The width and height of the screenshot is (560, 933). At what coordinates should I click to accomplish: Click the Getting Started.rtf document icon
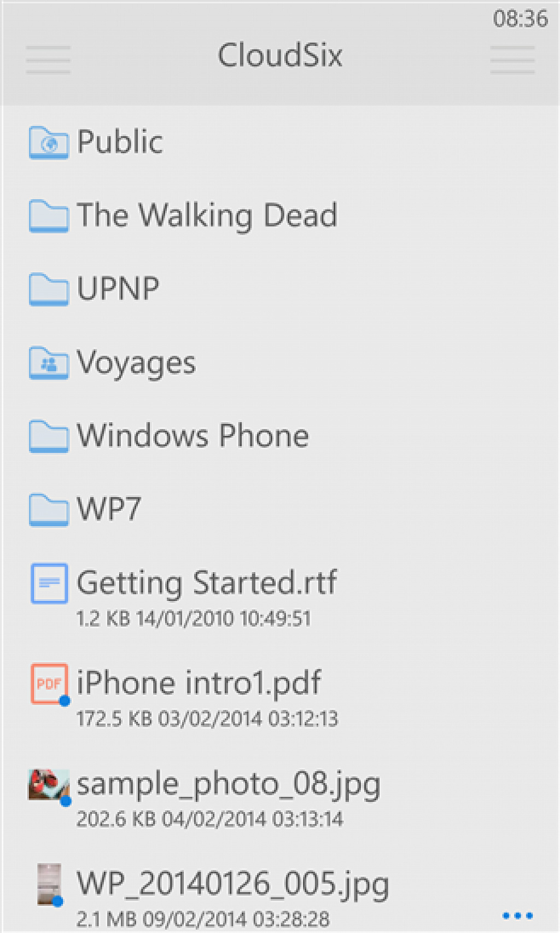point(49,583)
